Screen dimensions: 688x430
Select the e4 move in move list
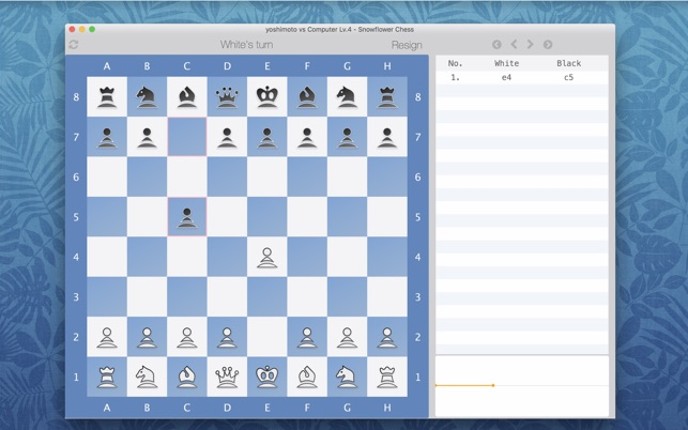506,77
